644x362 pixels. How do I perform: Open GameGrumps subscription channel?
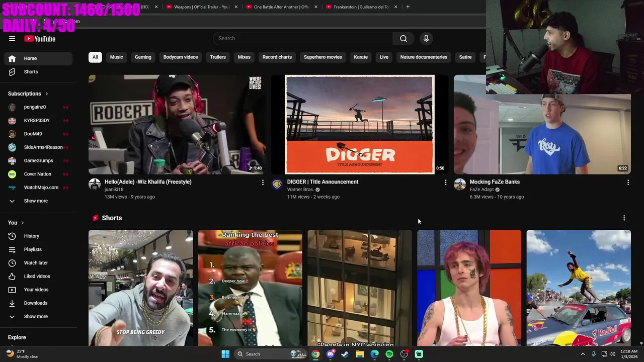click(x=38, y=161)
